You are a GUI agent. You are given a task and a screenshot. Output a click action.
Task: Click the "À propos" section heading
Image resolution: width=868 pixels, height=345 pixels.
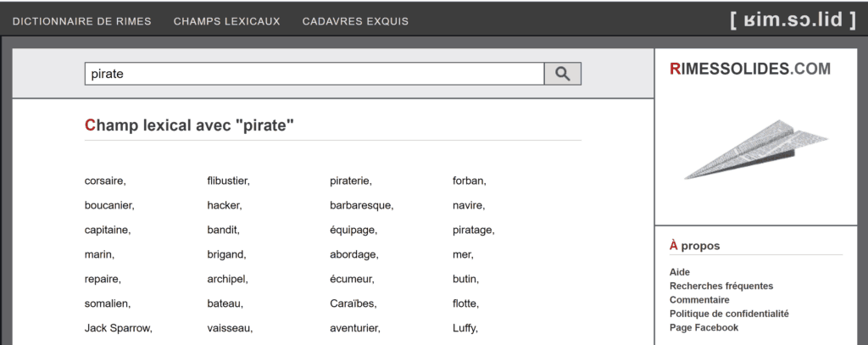(695, 245)
